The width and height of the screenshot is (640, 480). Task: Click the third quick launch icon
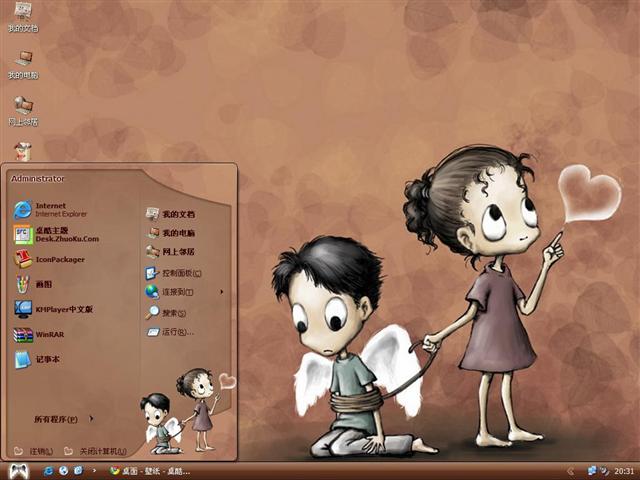click(x=78, y=471)
